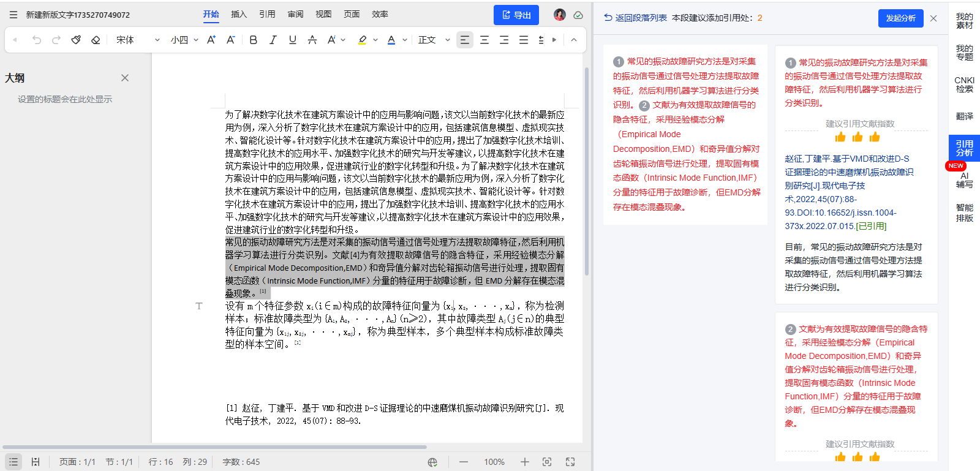Expand the 正文 paragraph style dropdown
This screenshot has height=471, width=980.
434,40
